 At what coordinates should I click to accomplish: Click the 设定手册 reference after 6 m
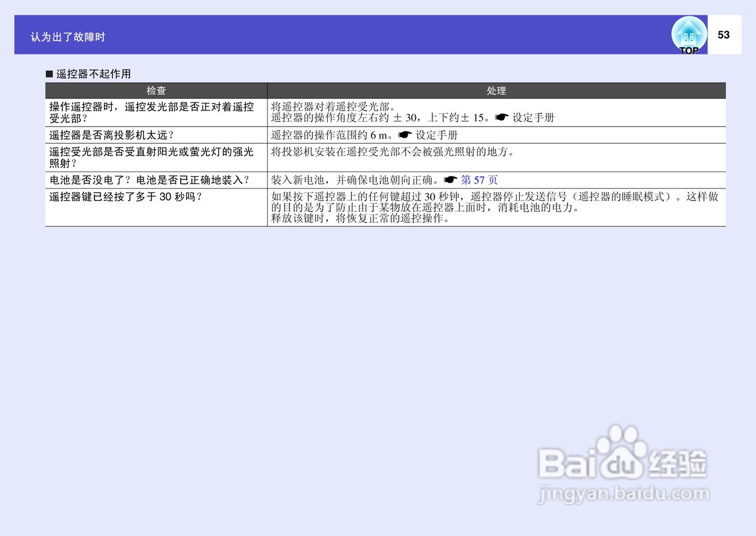[x=436, y=135]
